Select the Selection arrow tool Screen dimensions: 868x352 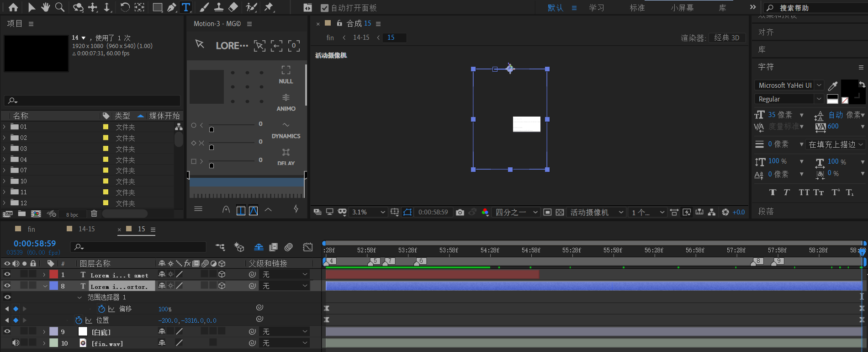[x=32, y=7]
